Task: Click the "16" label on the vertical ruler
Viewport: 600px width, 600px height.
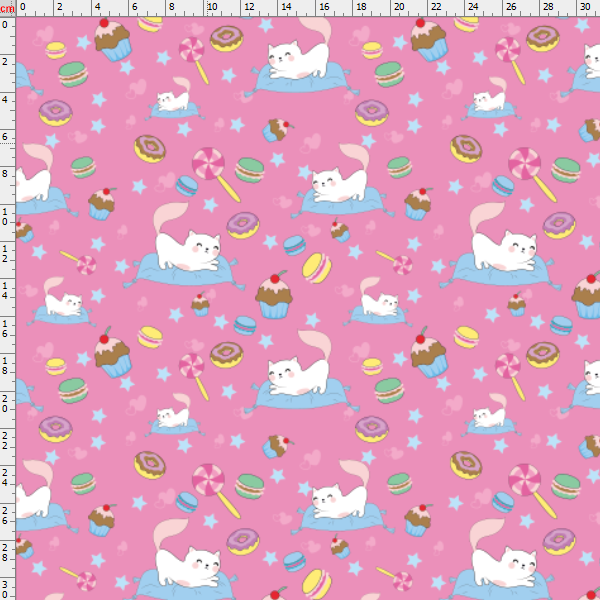Action: click(x=5, y=329)
